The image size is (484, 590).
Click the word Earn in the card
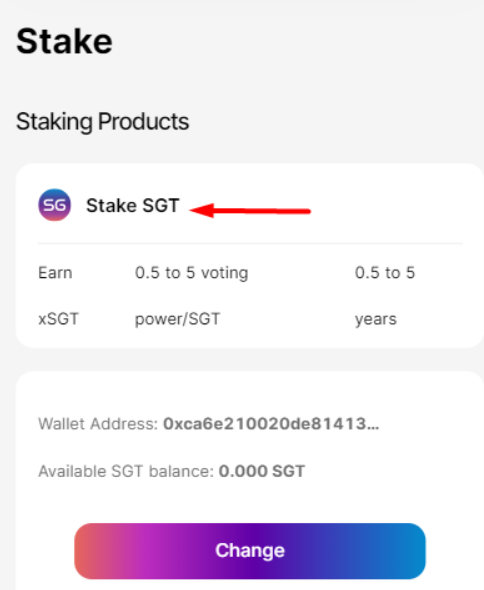(x=55, y=272)
